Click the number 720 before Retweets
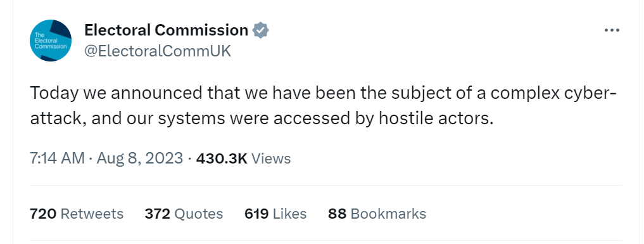 coord(42,214)
